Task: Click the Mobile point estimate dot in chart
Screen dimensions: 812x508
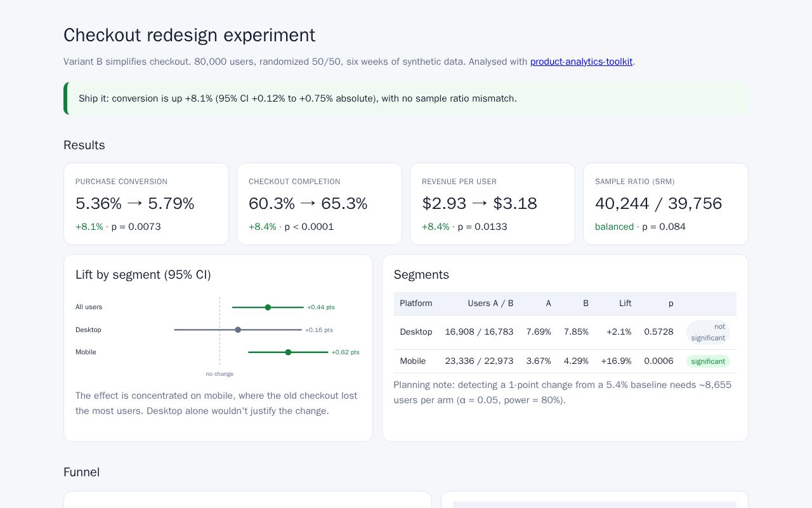Action: [x=288, y=352]
